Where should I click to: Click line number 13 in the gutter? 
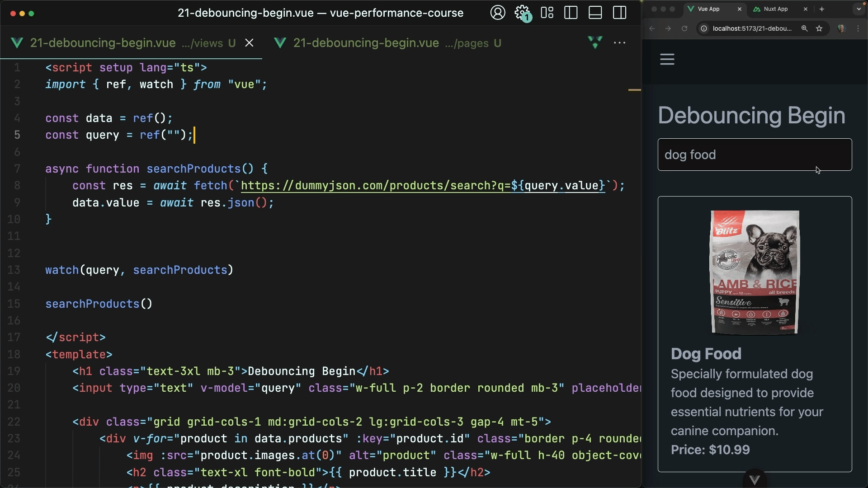(x=14, y=270)
